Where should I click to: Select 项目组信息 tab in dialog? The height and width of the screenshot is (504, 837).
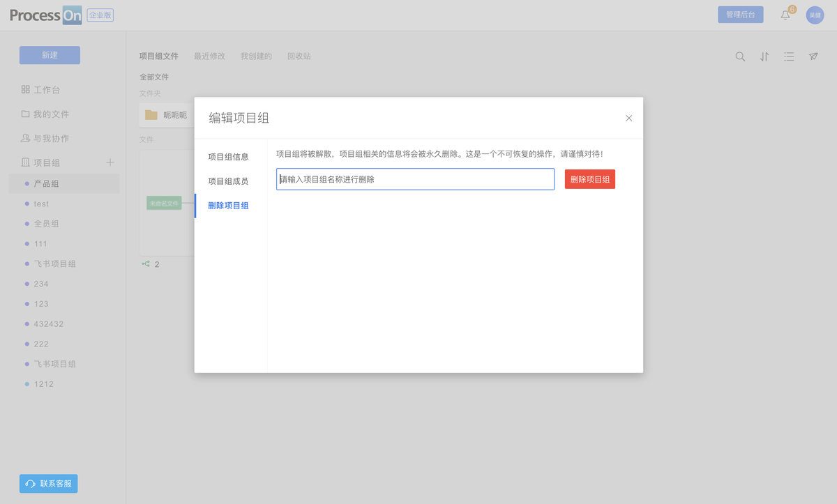coord(228,157)
